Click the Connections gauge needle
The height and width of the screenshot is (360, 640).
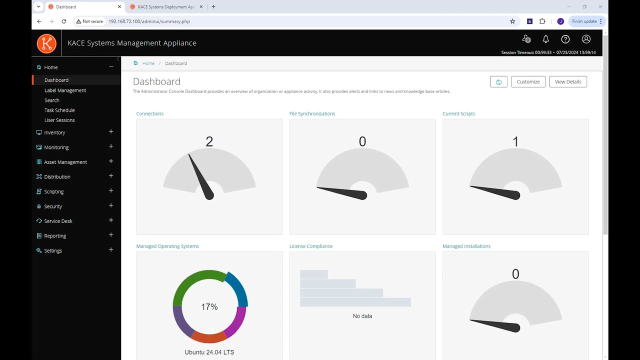click(201, 177)
